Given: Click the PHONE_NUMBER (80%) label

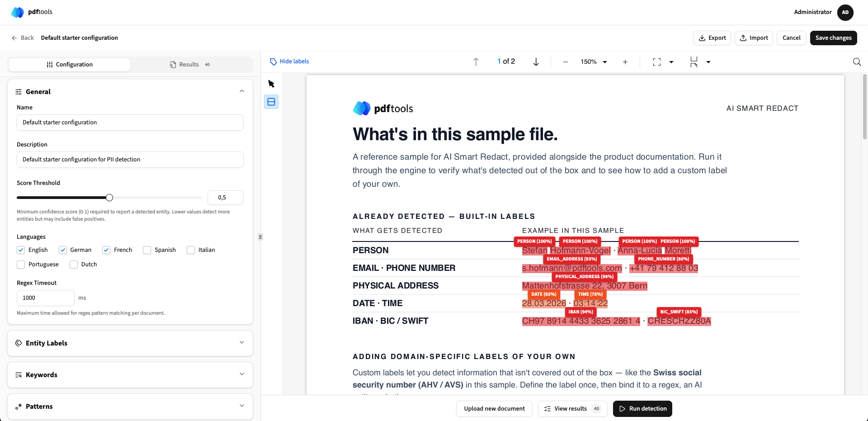Looking at the screenshot, I should 663,259.
